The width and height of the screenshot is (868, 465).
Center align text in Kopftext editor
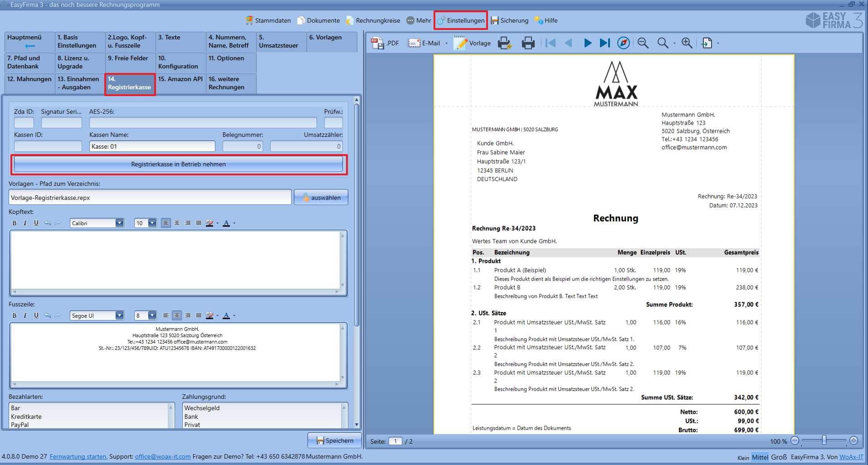(177, 223)
